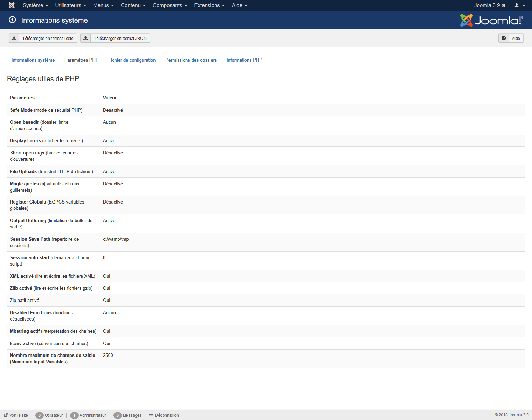The height and width of the screenshot is (420, 532).
Task: Click the download icon for Texte format
Action: tap(14, 38)
